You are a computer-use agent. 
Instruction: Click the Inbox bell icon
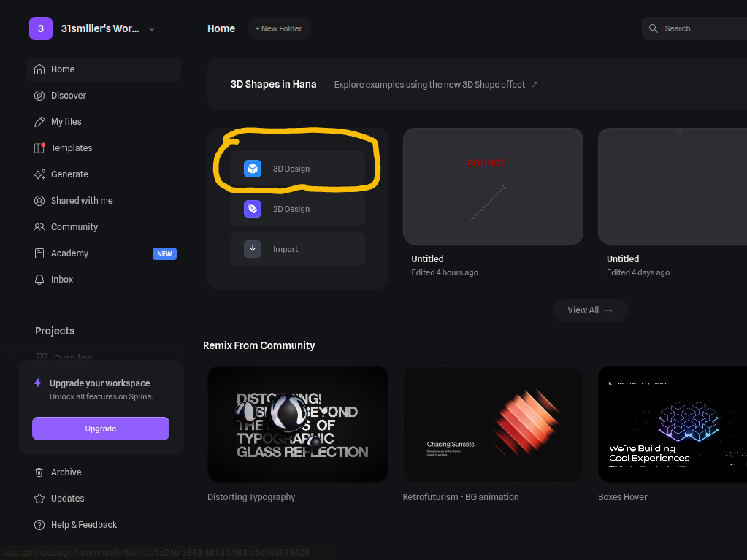[x=39, y=280]
